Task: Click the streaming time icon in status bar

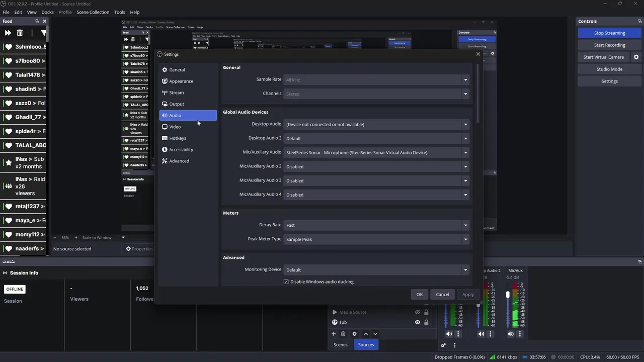Action: (525, 357)
